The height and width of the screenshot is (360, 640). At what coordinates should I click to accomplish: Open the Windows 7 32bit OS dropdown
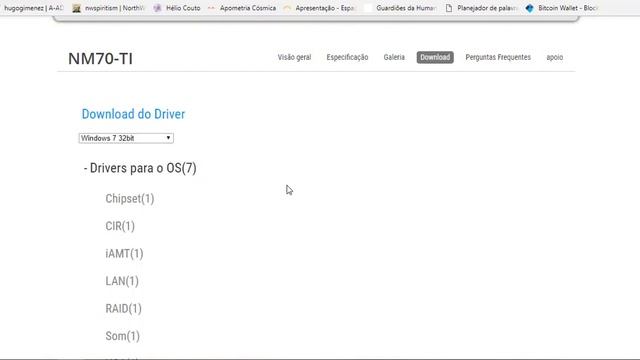pyautogui.click(x=126, y=138)
